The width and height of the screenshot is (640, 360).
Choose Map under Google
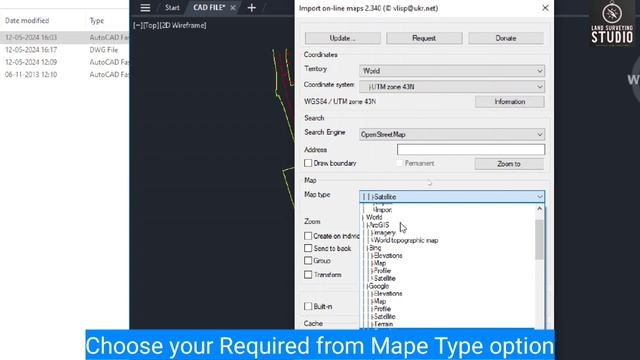pos(380,301)
